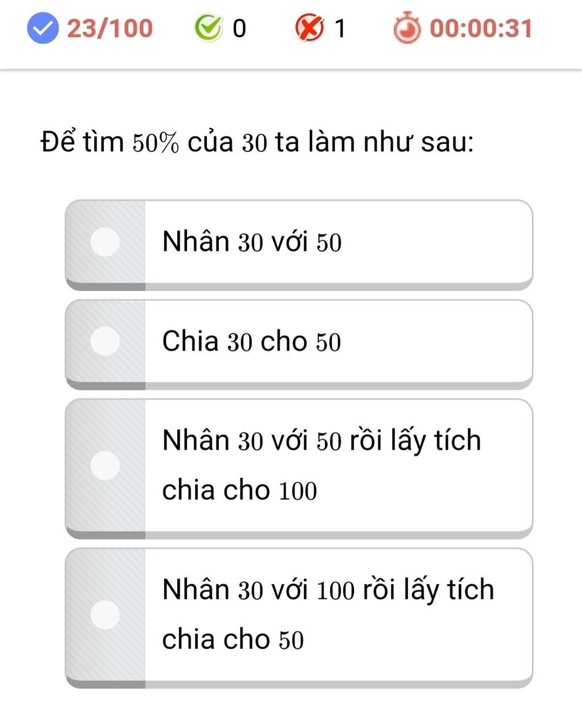
Task: Click the "50%" value in the question
Action: (x=156, y=143)
